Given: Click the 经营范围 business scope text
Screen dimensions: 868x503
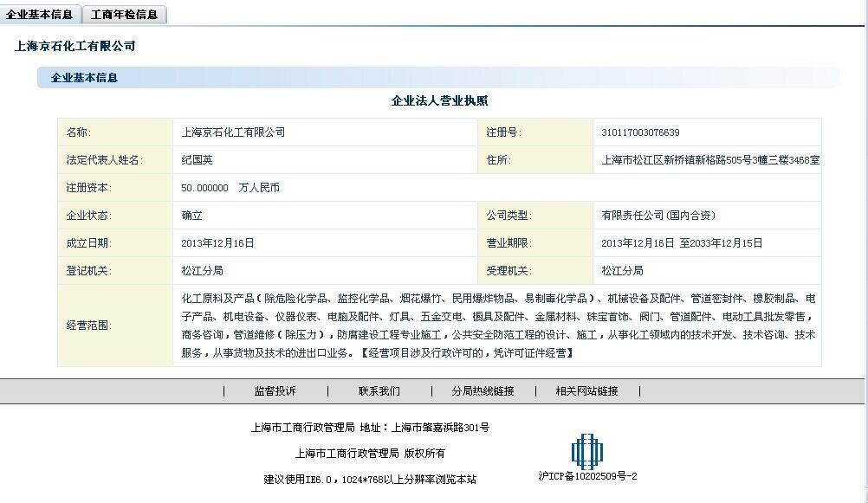Looking at the screenshot, I should pyautogui.click(x=497, y=326).
